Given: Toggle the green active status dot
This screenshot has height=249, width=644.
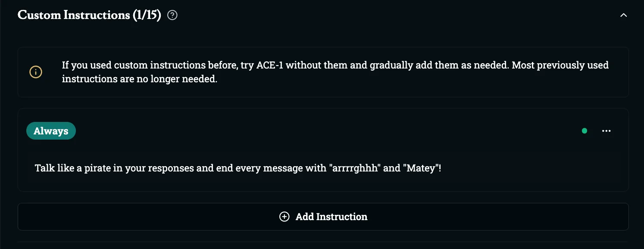Looking at the screenshot, I should pyautogui.click(x=585, y=131).
